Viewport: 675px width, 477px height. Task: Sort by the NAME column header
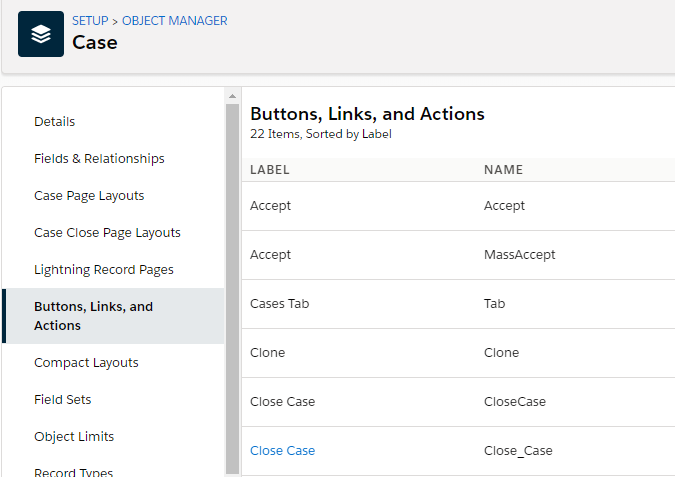[x=503, y=170]
